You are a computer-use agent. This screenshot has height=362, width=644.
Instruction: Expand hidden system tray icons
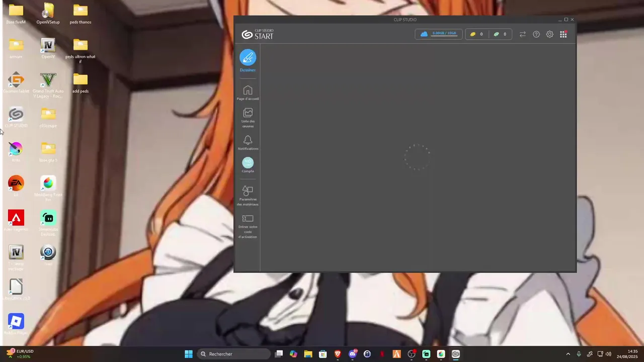click(568, 354)
